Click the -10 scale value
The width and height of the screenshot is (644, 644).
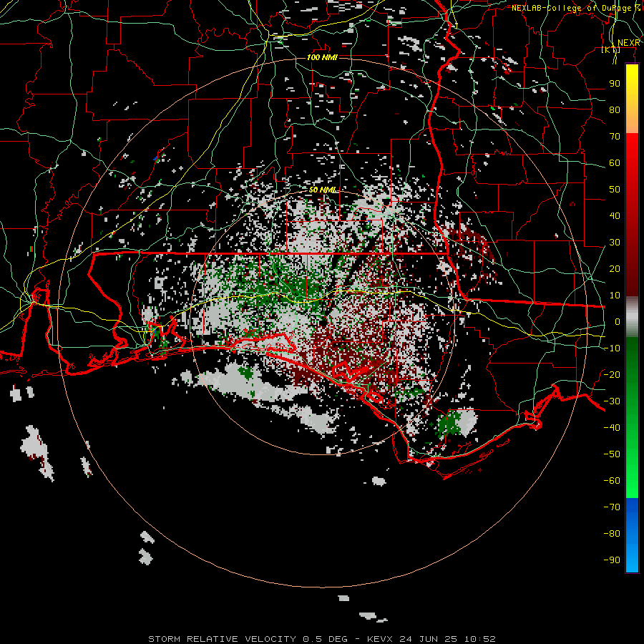pos(612,348)
